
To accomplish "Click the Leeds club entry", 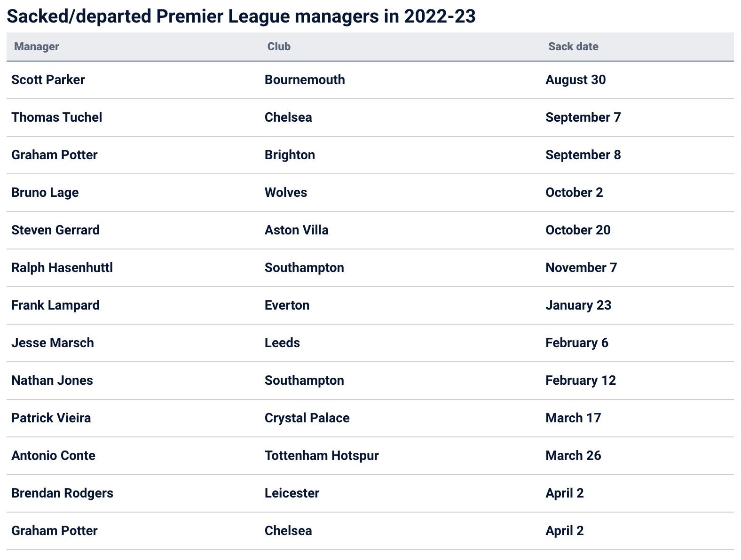I will 282,343.
